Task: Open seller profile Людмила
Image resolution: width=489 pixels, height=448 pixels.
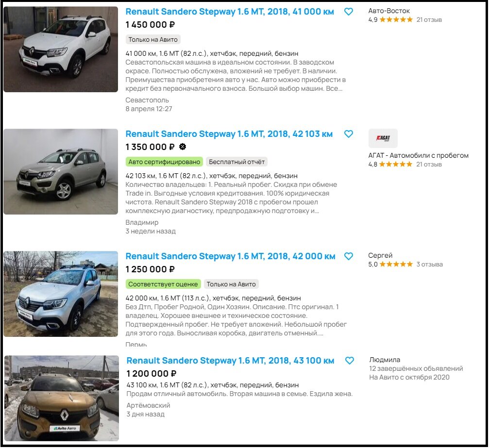Action: [385, 360]
